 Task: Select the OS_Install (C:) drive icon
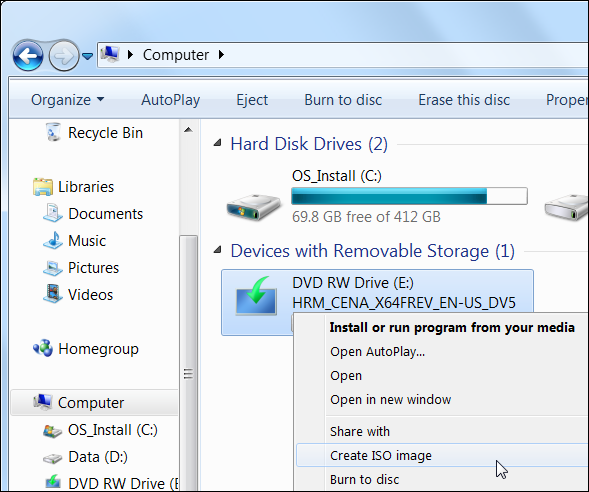tap(254, 206)
